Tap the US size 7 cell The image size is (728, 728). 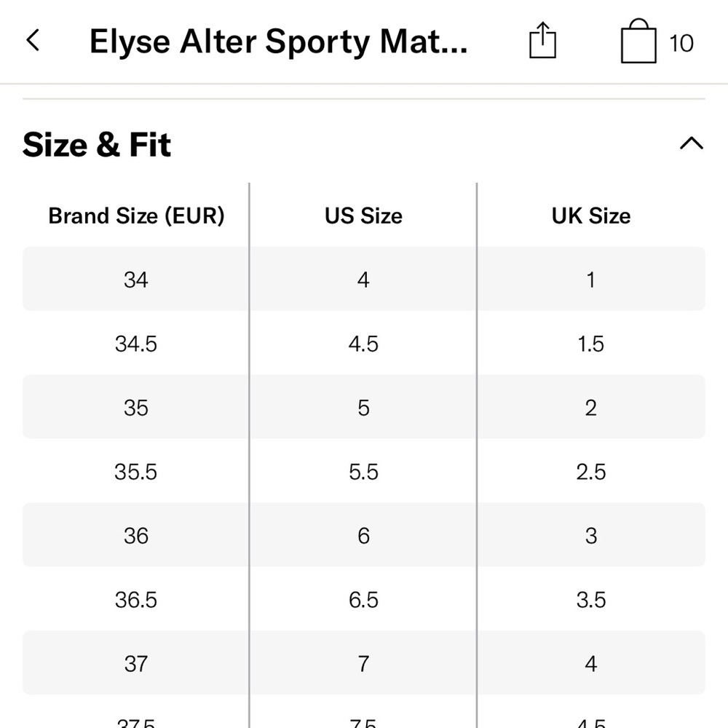click(363, 663)
